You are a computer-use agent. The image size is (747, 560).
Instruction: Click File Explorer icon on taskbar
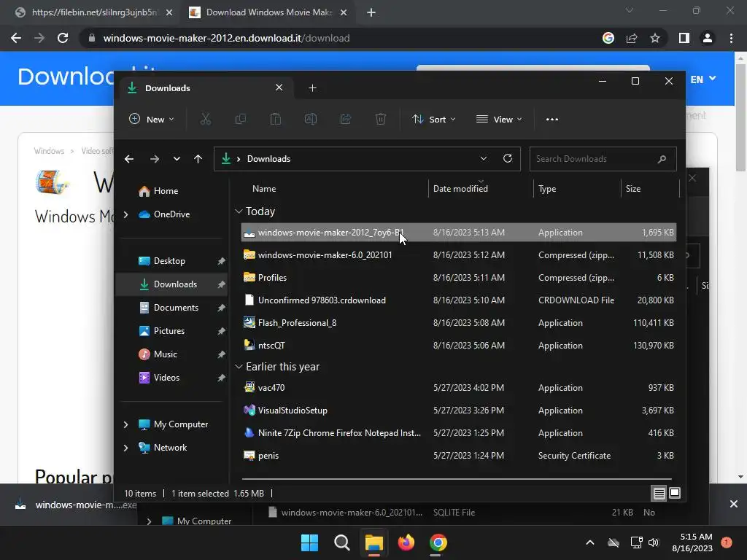(374, 542)
